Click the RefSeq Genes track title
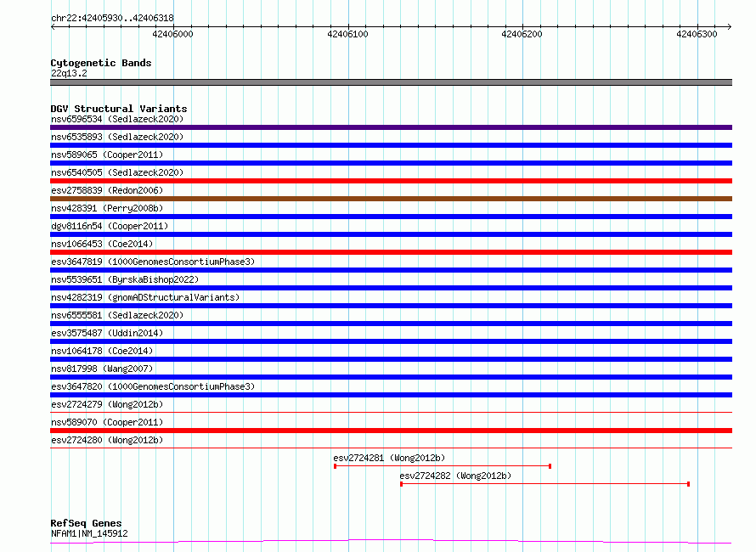The height and width of the screenshot is (552, 756). pos(86,523)
